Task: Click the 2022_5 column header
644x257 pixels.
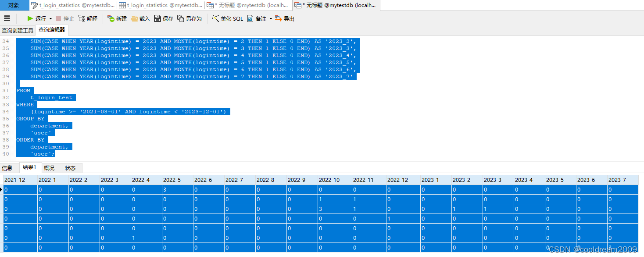Action: [178, 180]
